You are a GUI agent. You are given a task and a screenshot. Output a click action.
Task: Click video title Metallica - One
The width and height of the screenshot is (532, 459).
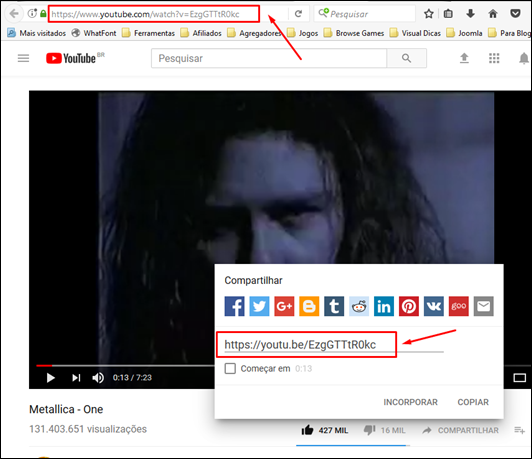pyautogui.click(x=66, y=409)
